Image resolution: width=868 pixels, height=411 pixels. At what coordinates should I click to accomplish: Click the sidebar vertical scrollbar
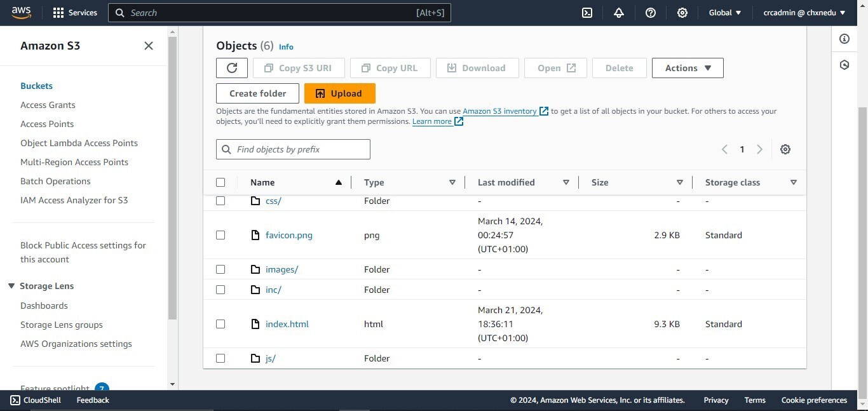point(172,178)
